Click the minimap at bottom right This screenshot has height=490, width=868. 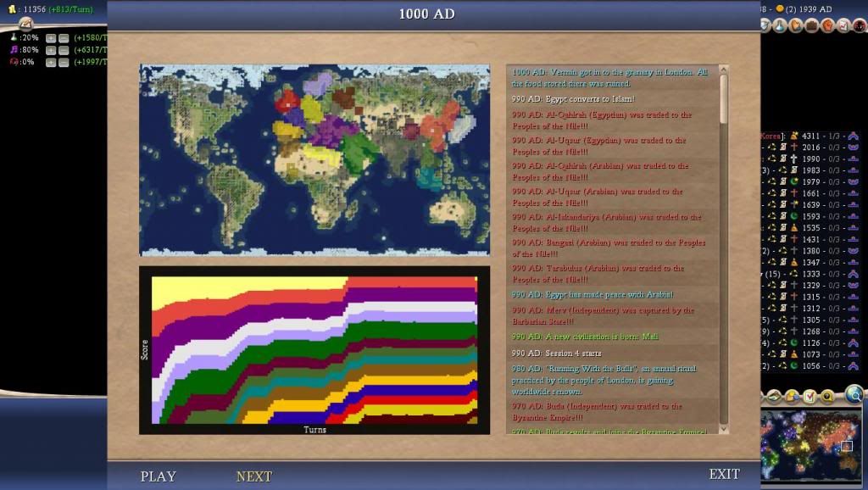(x=810, y=444)
